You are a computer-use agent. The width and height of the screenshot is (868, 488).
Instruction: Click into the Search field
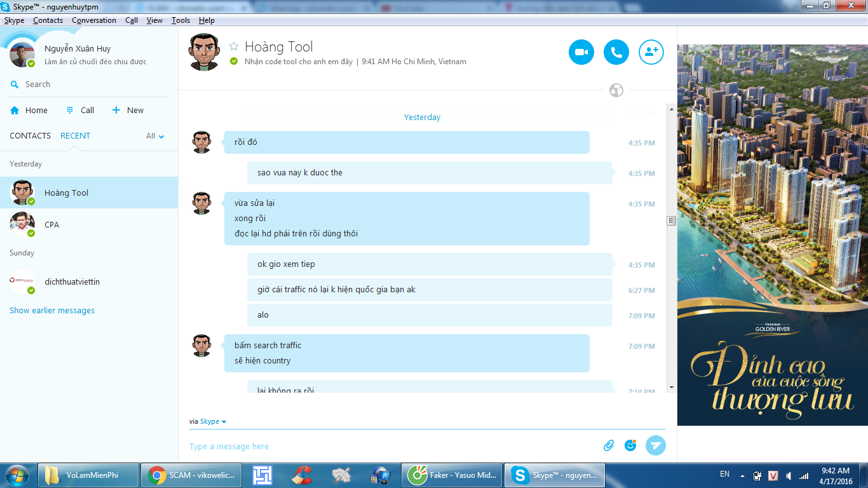89,84
